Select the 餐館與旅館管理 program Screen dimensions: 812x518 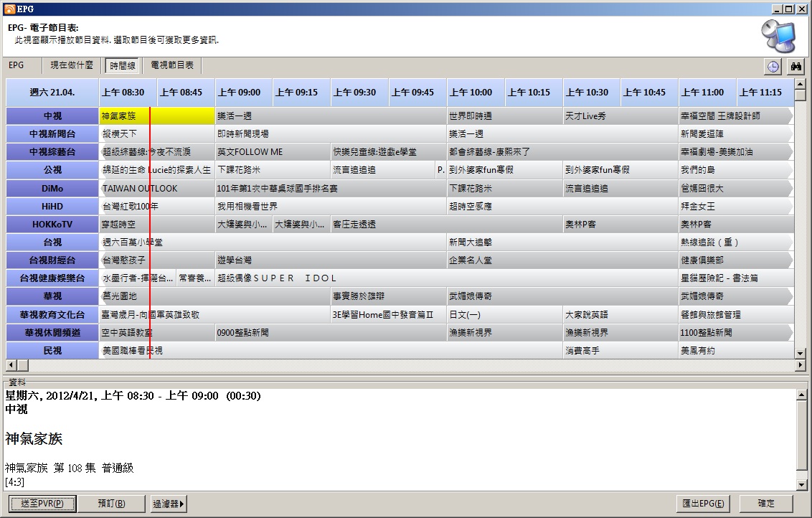(x=737, y=314)
